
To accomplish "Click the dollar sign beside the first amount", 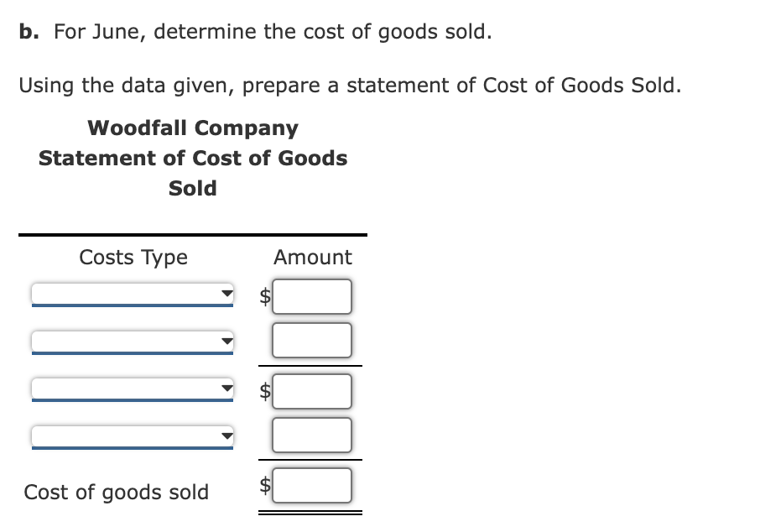I will tap(263, 295).
